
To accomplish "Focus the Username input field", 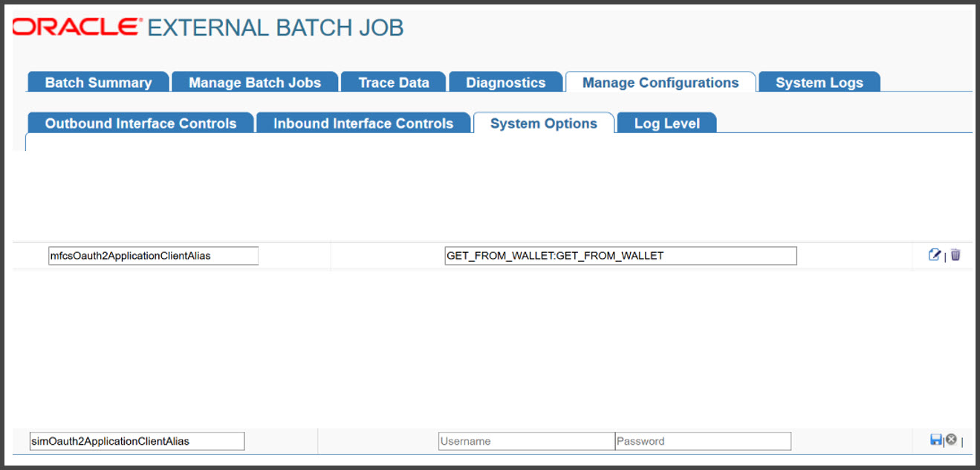I will coord(527,441).
